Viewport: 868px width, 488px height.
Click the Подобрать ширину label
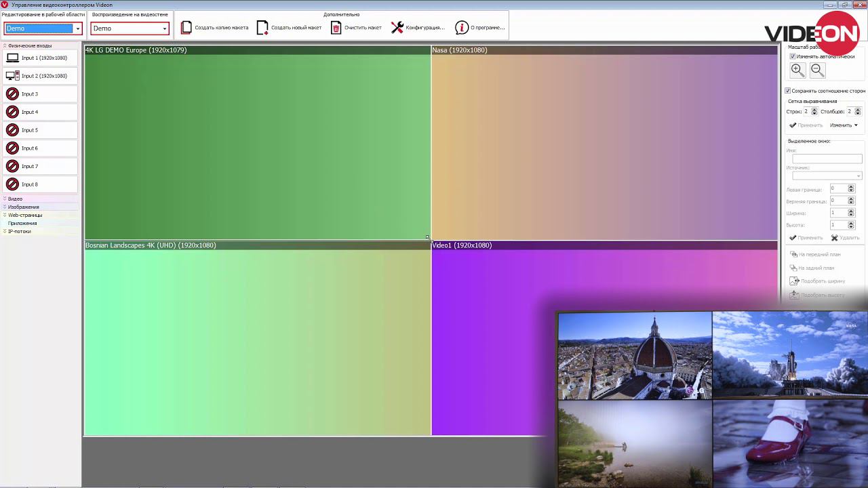823,281
